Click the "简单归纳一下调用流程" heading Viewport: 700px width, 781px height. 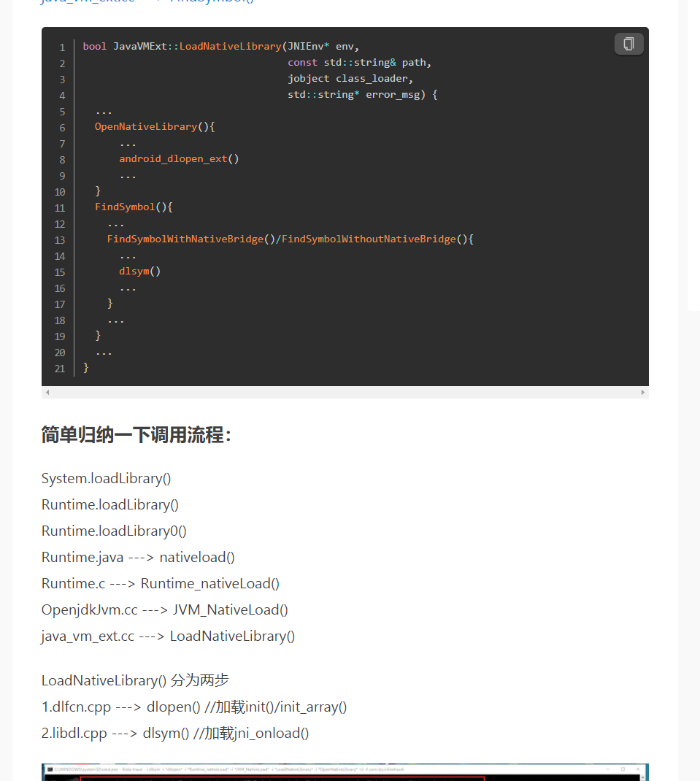pyautogui.click(x=136, y=436)
